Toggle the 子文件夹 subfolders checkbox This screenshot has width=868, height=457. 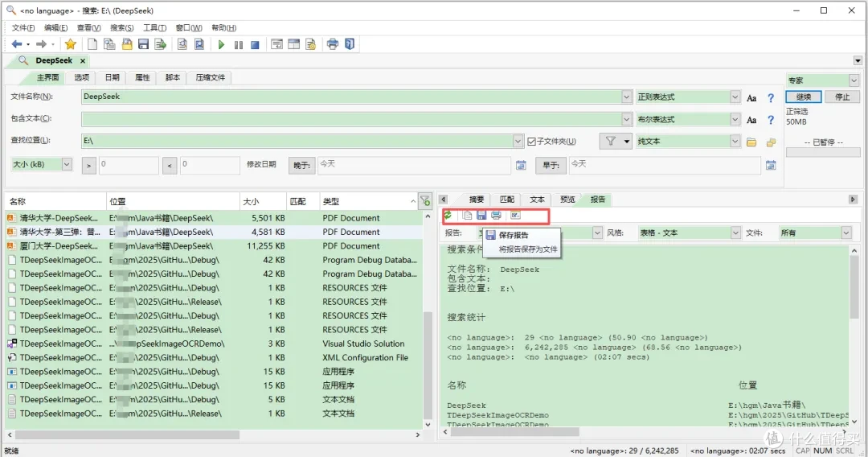coord(531,142)
